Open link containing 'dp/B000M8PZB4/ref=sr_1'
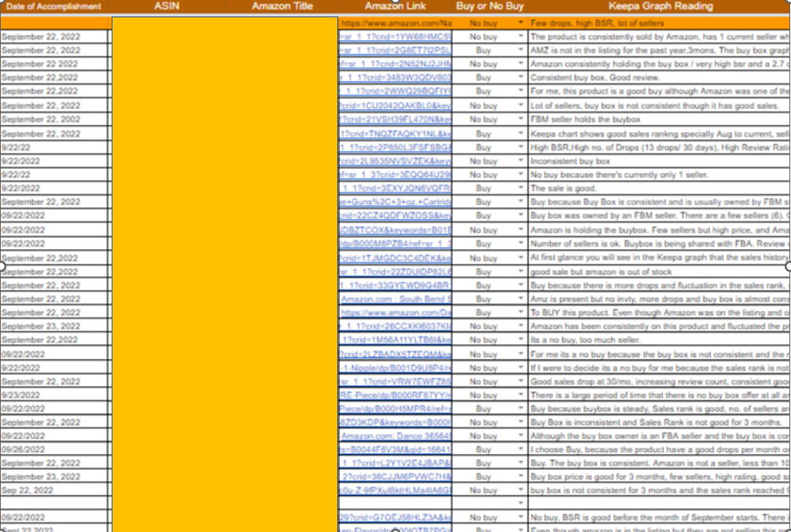The width and height of the screenshot is (791, 532). click(x=395, y=244)
